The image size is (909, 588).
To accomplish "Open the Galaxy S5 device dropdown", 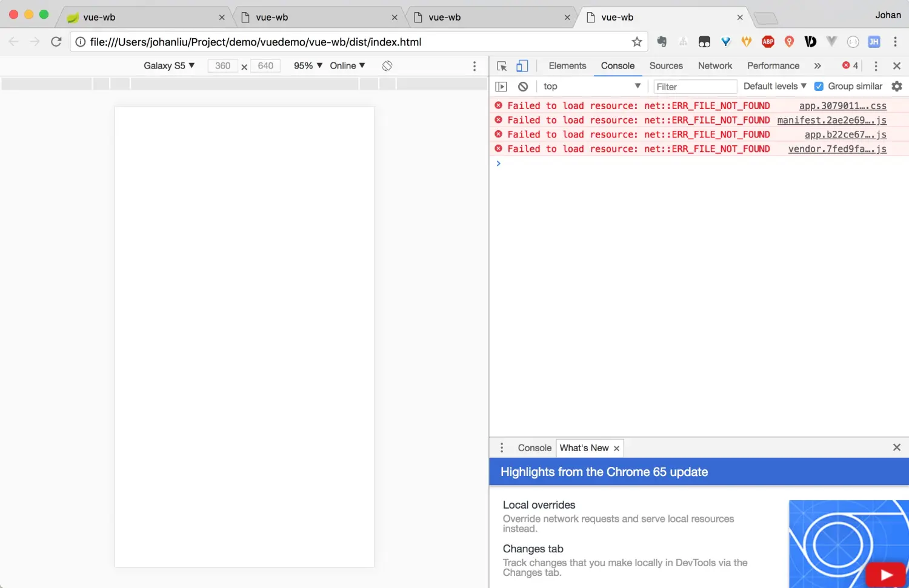I will click(169, 65).
